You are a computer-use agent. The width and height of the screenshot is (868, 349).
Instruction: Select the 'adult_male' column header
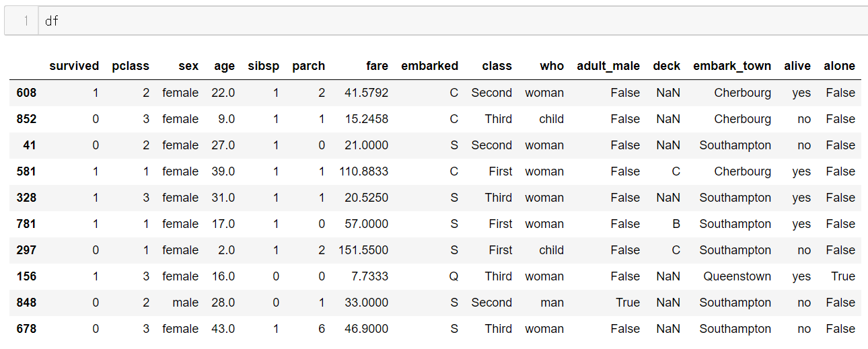pos(608,66)
